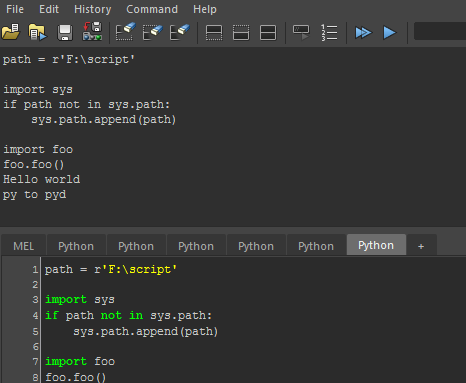This screenshot has width=466, height=383.
Task: Switch to the MEL tab
Action: click(x=24, y=246)
